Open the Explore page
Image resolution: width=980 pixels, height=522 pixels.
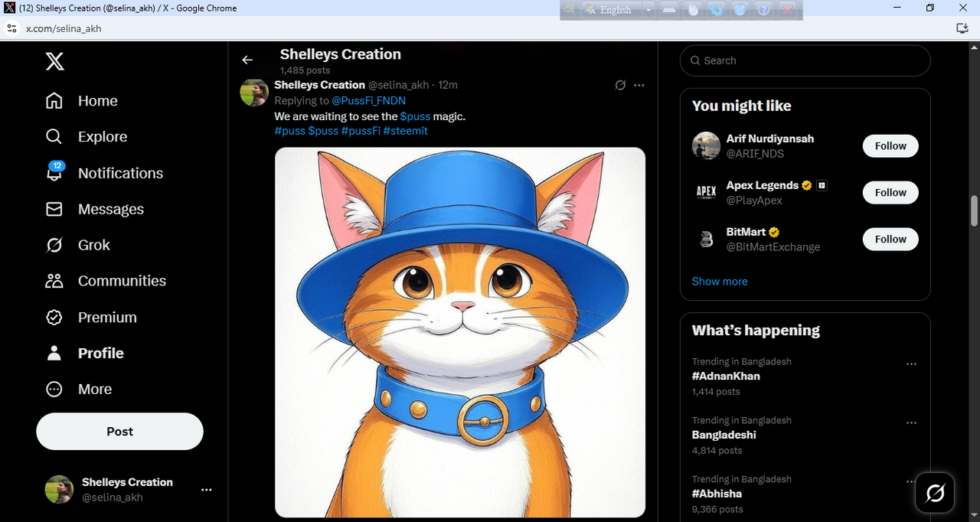pyautogui.click(x=86, y=137)
